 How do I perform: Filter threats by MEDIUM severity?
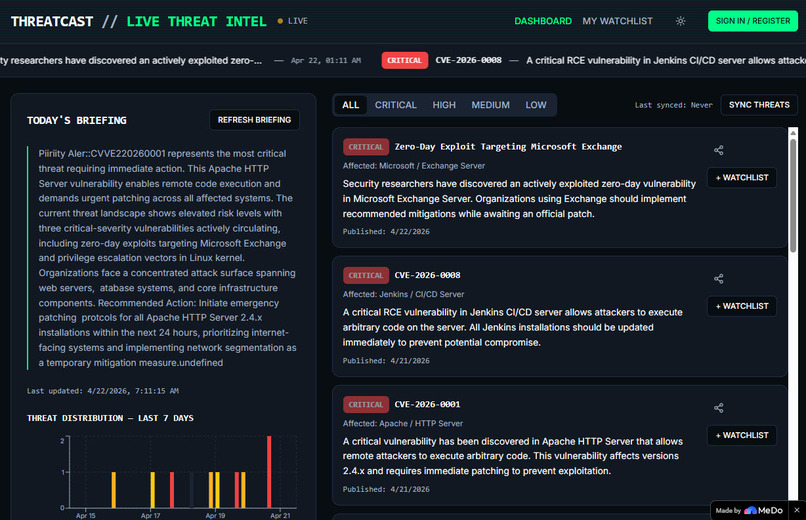coord(490,105)
